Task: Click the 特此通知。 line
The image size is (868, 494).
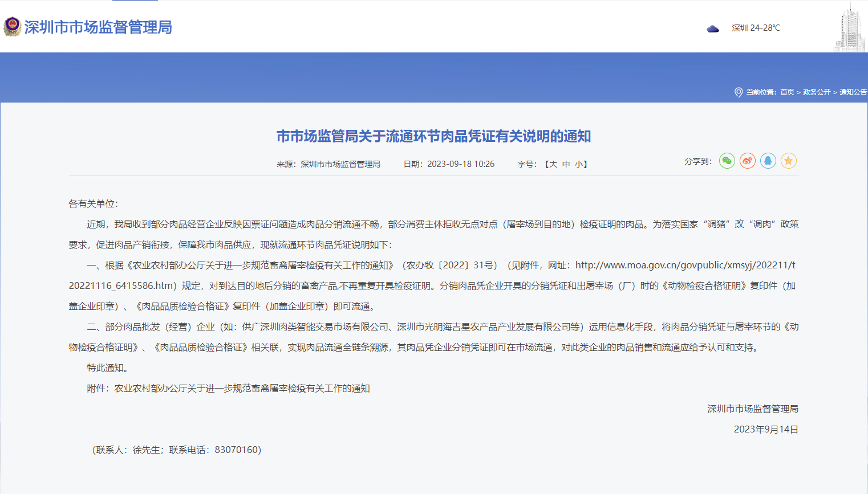Action: (109, 368)
